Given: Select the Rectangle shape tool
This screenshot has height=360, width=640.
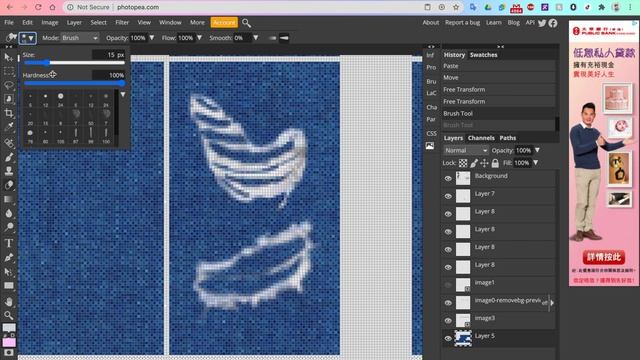Looking at the screenshot, I should click(9, 286).
